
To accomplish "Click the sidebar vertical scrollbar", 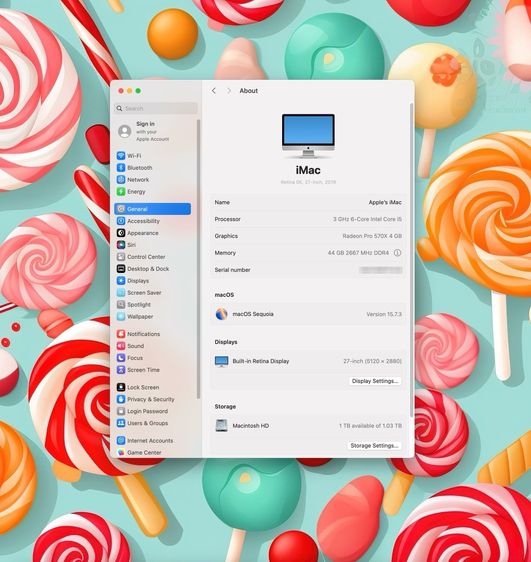I will tap(198, 259).
